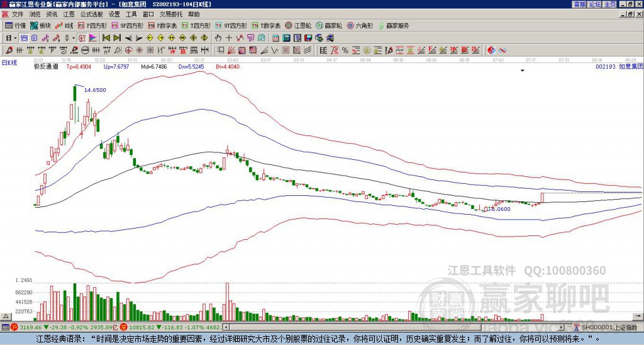This screenshot has height=345, width=644.
Task: Open the 江恩 menu
Action: (69, 14)
